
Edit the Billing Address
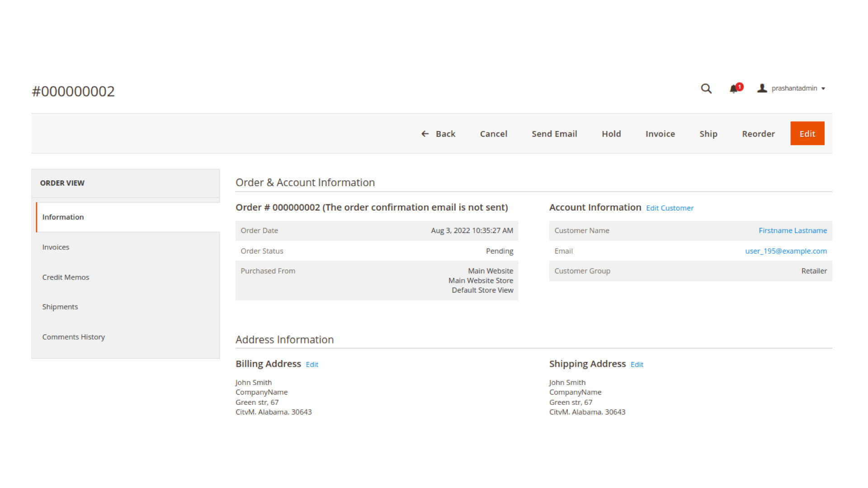312,365
